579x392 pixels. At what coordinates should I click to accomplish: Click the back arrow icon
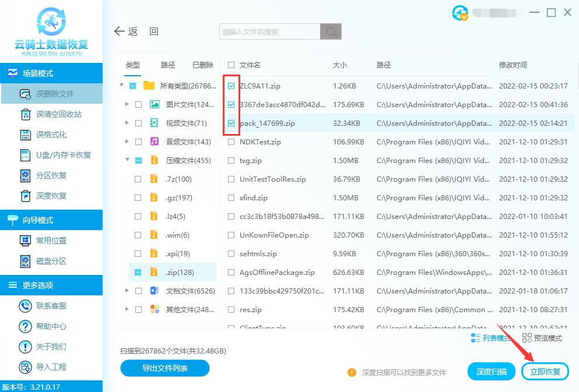pyautogui.click(x=120, y=31)
